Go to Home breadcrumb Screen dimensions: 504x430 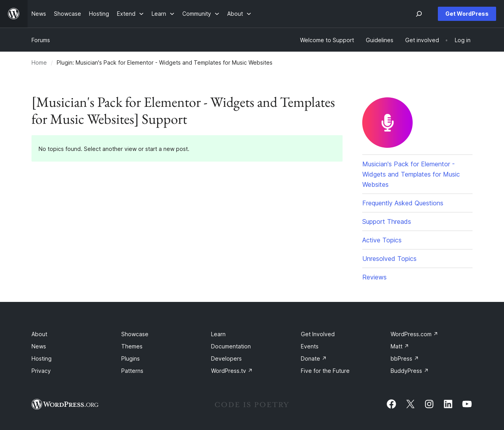point(39,63)
